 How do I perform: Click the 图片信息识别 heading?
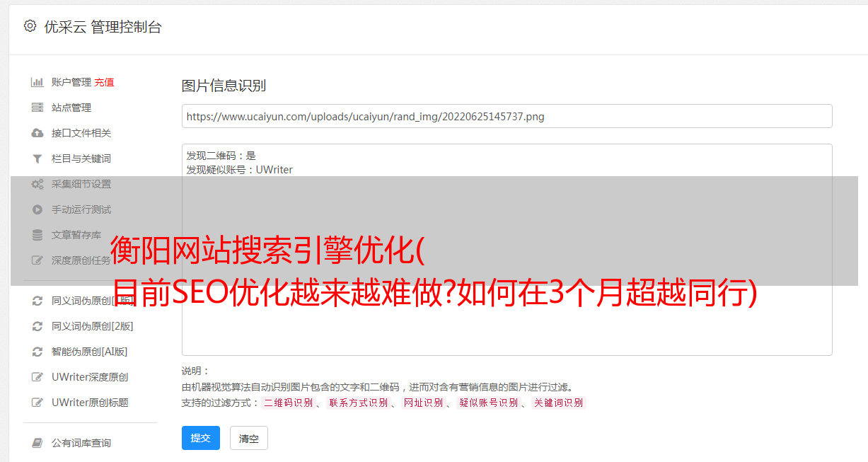224,86
